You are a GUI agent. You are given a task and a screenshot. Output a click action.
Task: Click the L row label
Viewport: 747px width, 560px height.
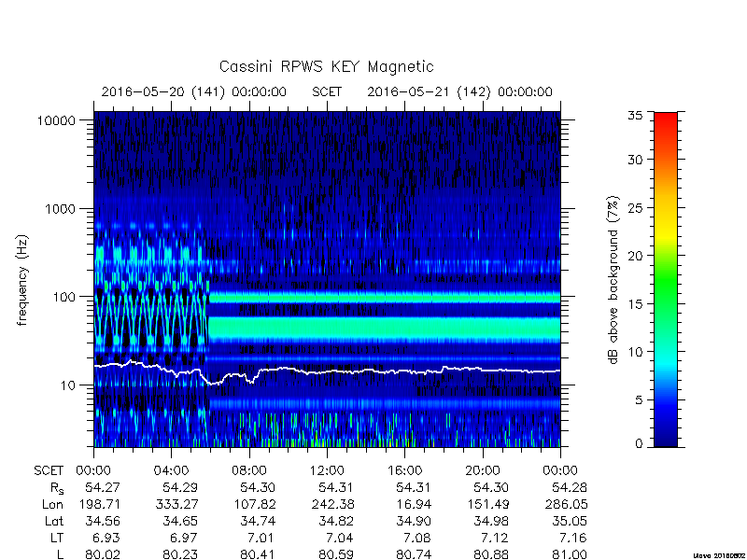click(x=61, y=554)
